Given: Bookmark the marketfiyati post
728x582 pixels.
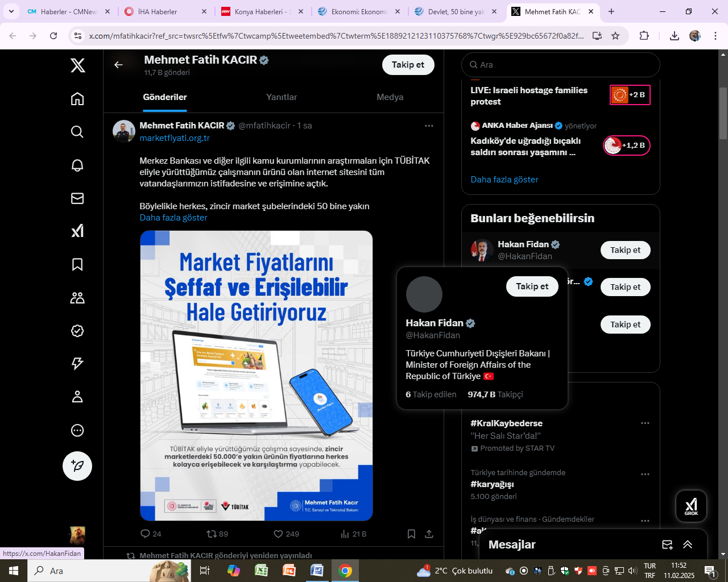Looking at the screenshot, I should pyautogui.click(x=411, y=534).
